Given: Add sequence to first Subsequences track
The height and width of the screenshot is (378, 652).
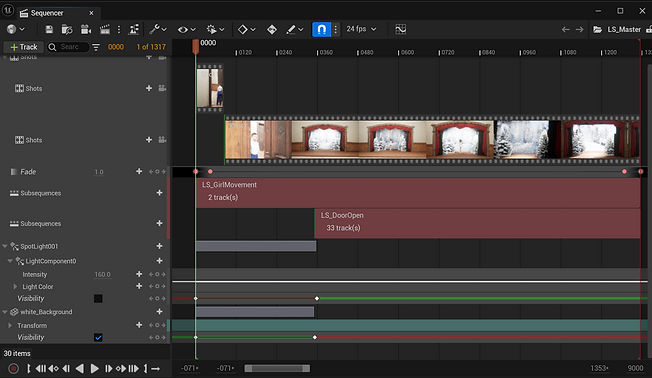Looking at the screenshot, I should point(159,193).
